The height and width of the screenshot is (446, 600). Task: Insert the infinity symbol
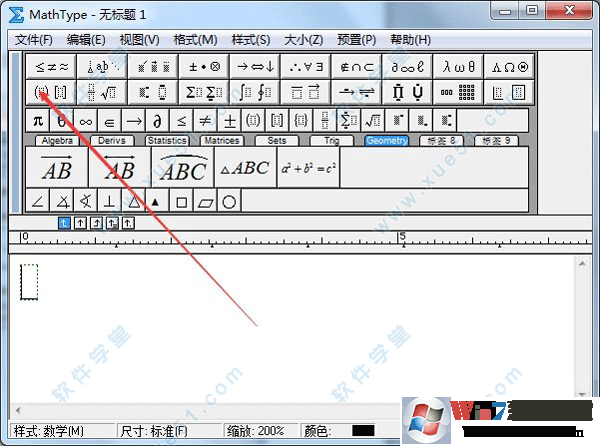[x=86, y=121]
